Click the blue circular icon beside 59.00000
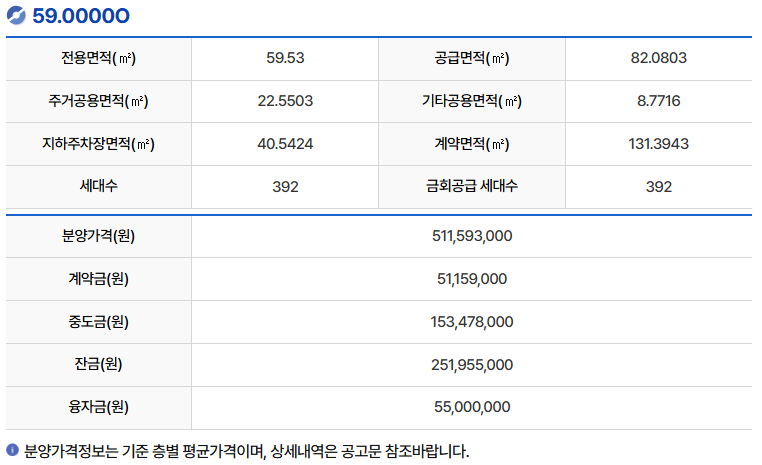 16,16
